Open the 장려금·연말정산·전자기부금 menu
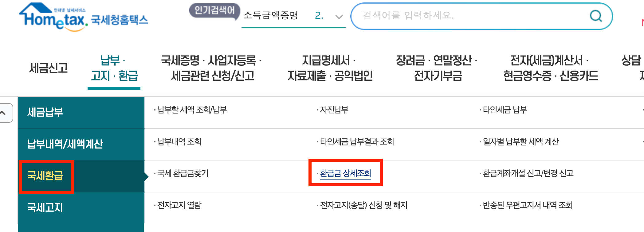This screenshot has width=644, height=232. click(437, 68)
